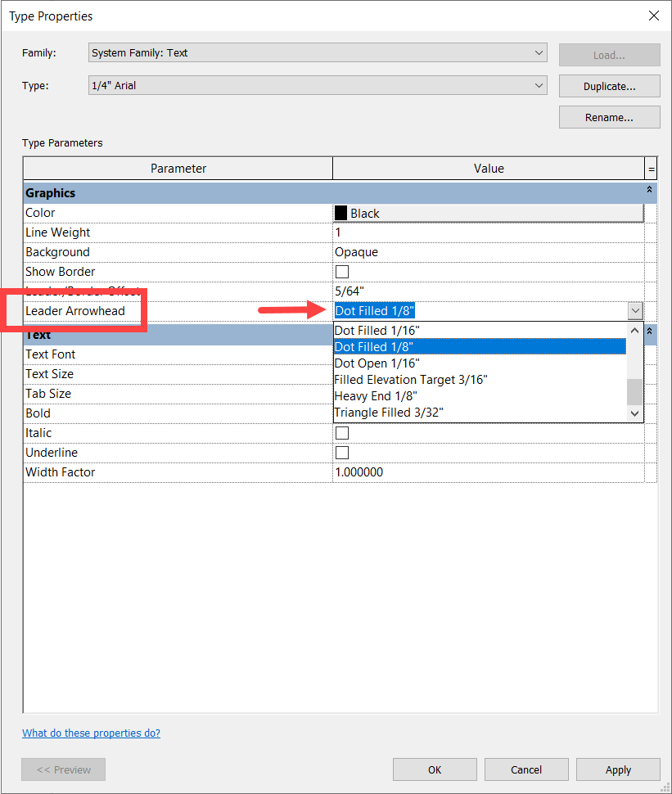Open the Type dropdown showing 1/4" Arial

pos(539,85)
